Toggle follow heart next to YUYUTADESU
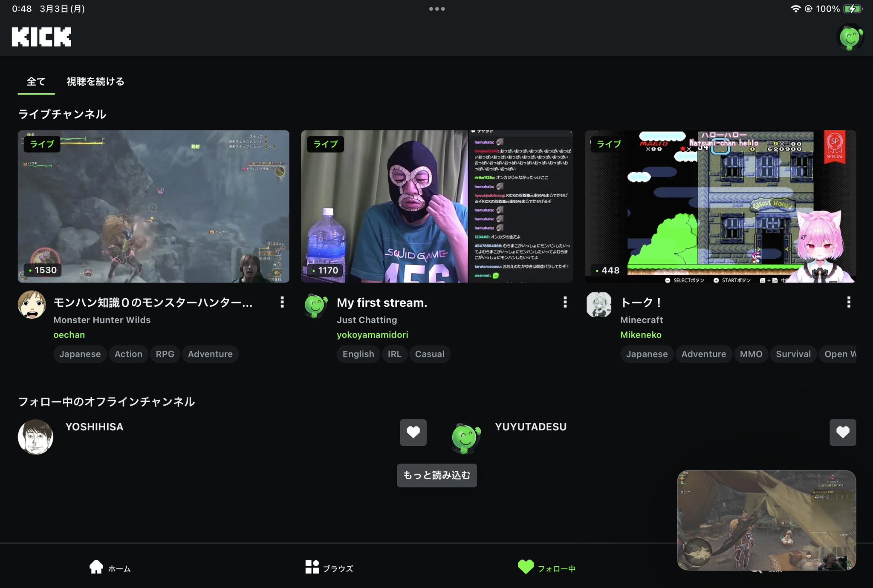This screenshot has height=588, width=873. [843, 432]
